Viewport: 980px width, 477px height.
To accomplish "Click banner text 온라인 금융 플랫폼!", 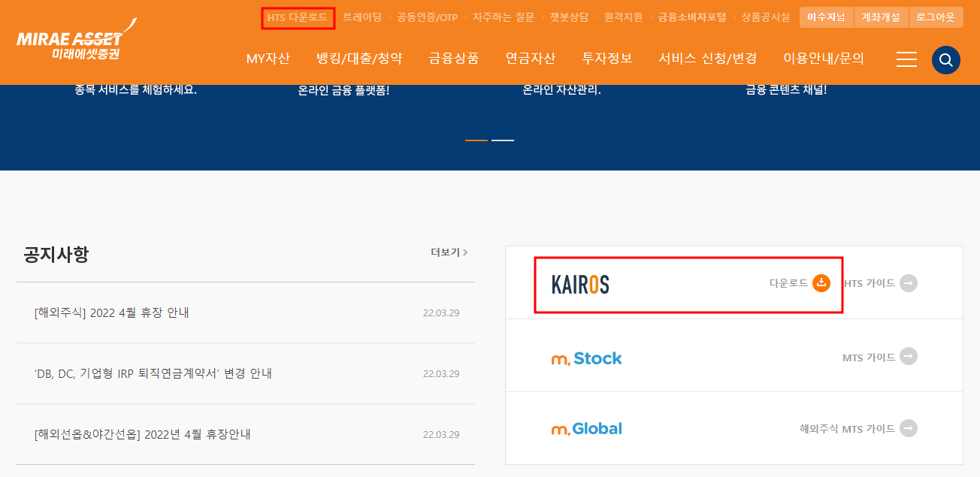I will tap(343, 90).
